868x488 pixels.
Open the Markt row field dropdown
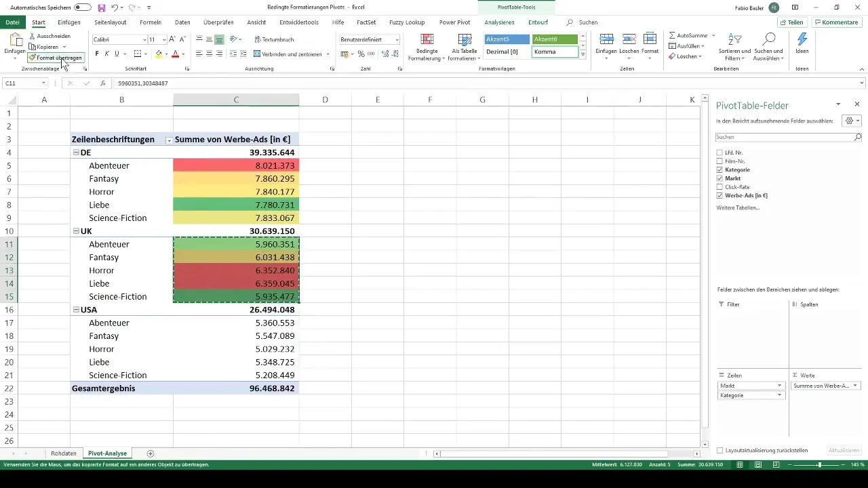tap(780, 386)
